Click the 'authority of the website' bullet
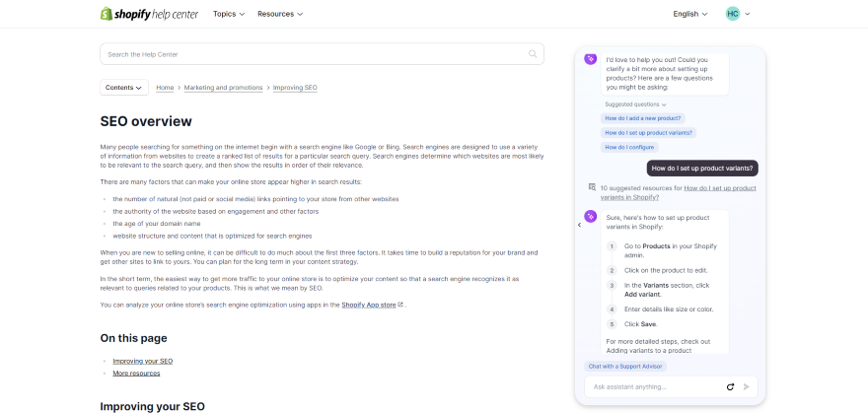This screenshot has height=414, width=868. tap(216, 211)
